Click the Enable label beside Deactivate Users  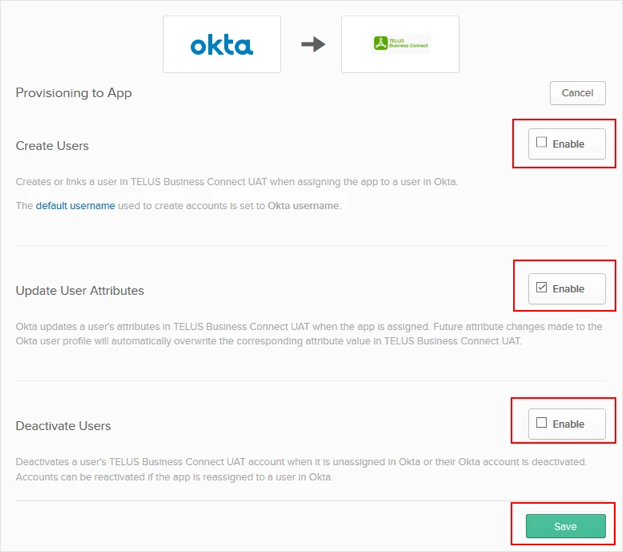(x=568, y=424)
